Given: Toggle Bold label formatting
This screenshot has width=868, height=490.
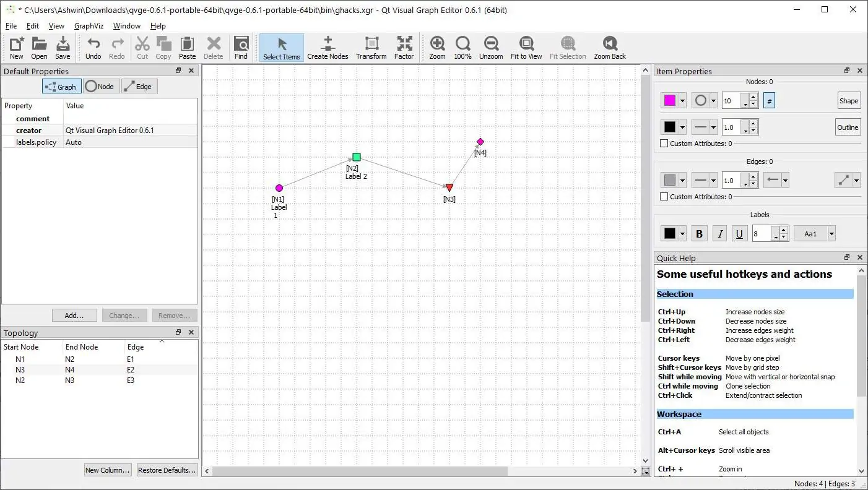Looking at the screenshot, I should pos(700,234).
